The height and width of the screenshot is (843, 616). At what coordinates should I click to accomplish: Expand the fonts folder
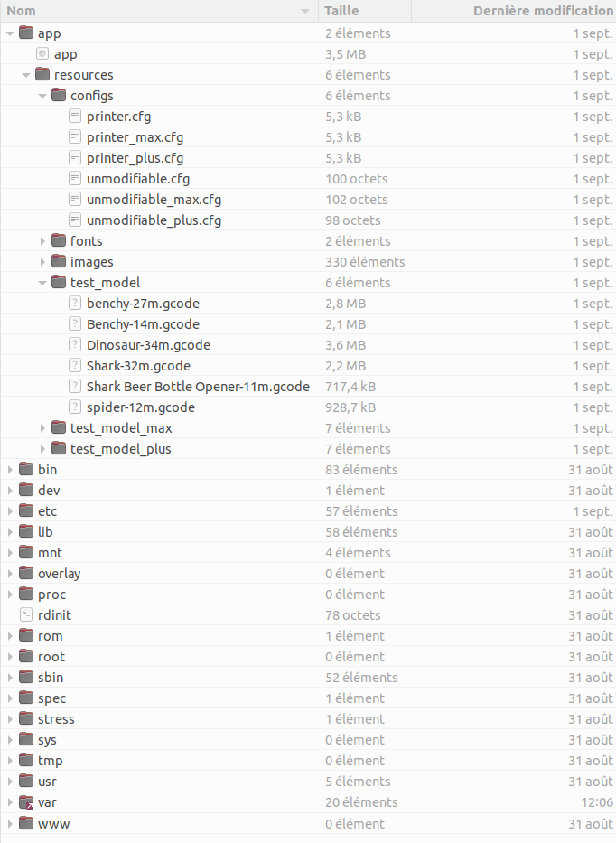[x=42, y=241]
